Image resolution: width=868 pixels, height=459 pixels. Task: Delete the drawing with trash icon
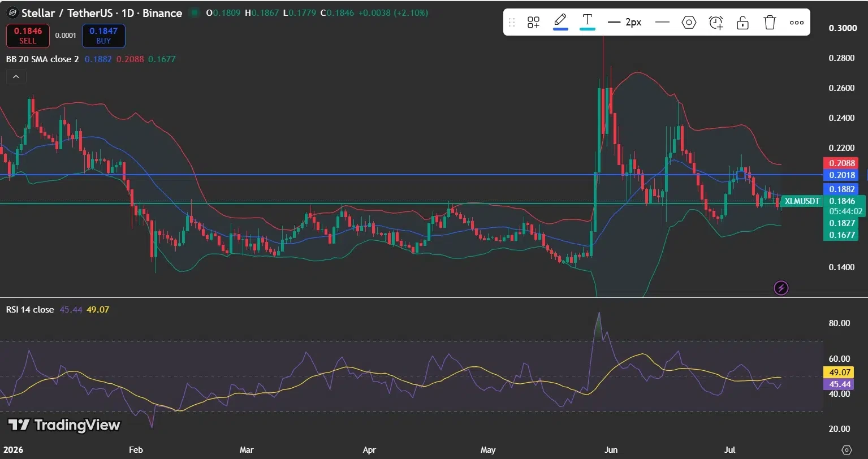[770, 23]
